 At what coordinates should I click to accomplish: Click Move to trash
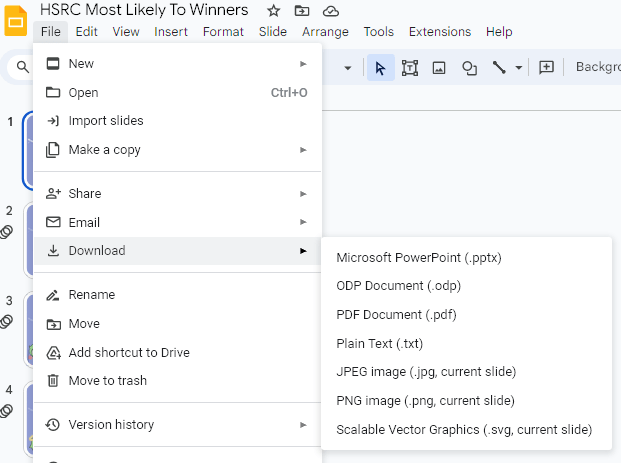point(107,381)
